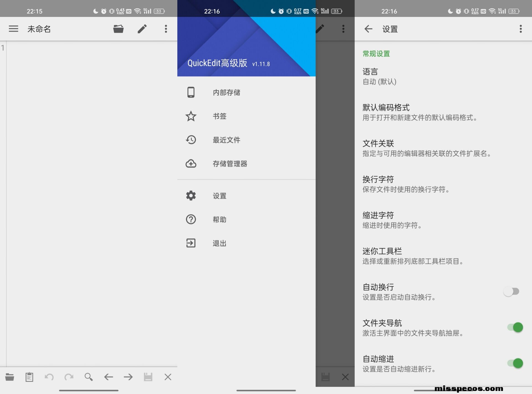The width and height of the screenshot is (532, 394).
Task: Save file using the floppy disk icon
Action: 148,377
